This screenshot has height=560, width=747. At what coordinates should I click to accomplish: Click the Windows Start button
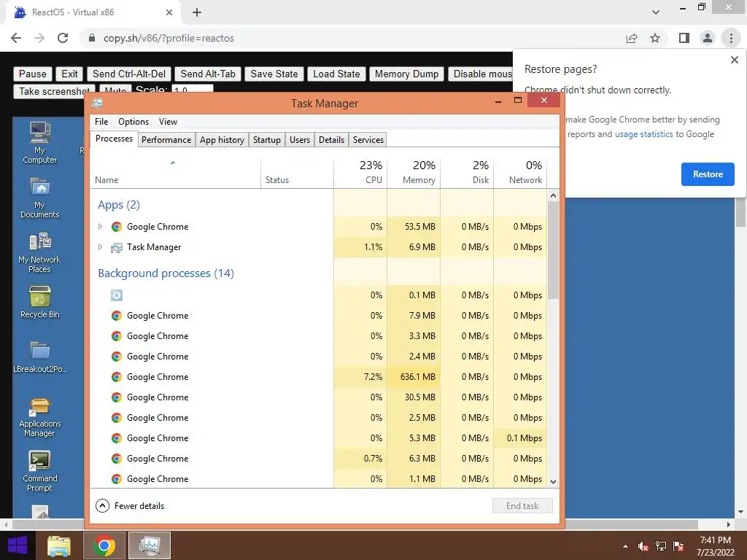point(18,545)
